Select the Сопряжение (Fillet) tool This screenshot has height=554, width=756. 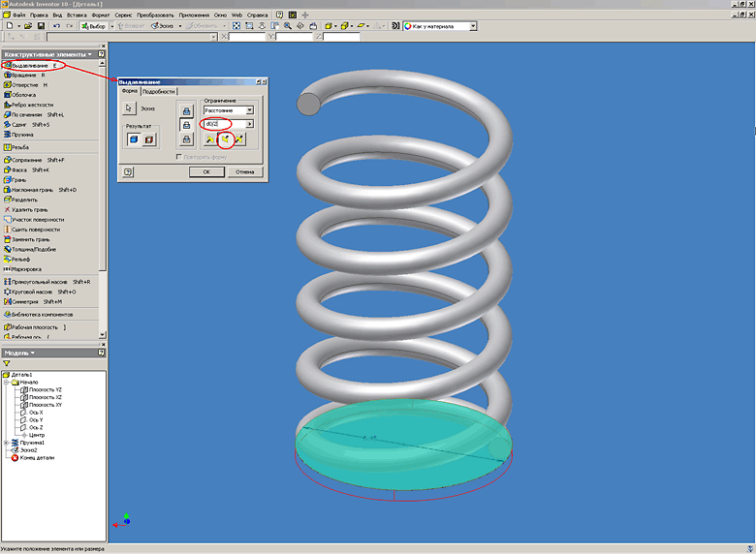tap(34, 160)
